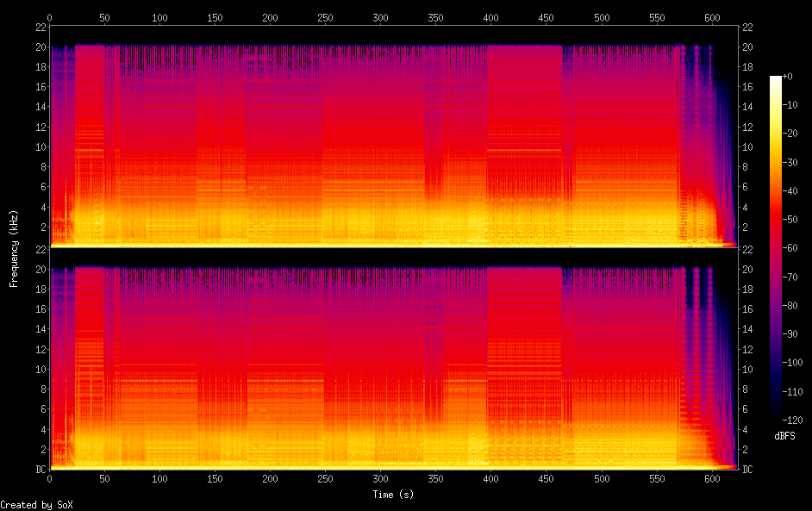Screen dimensions: 812x511
Task: Click '400' on the bottom time axis
Action: [x=491, y=479]
